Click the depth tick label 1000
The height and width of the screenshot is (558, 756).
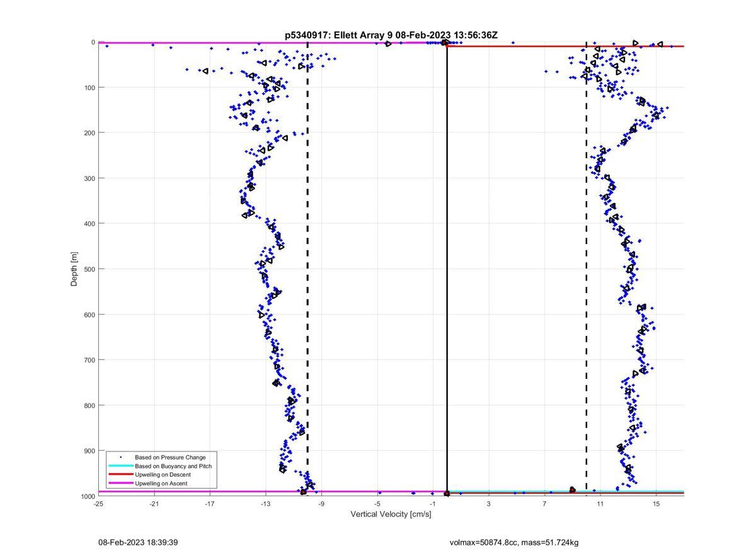tap(88, 496)
